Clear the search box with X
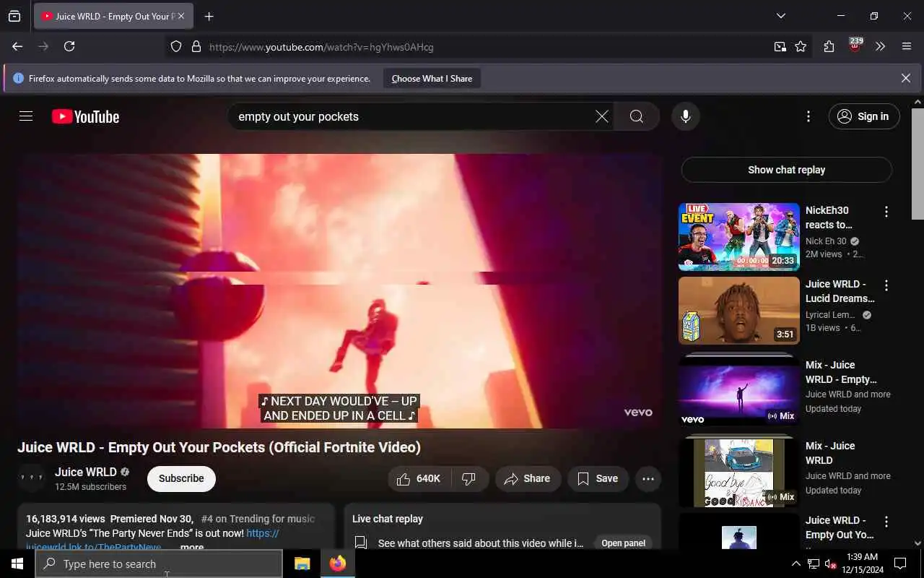 click(601, 116)
